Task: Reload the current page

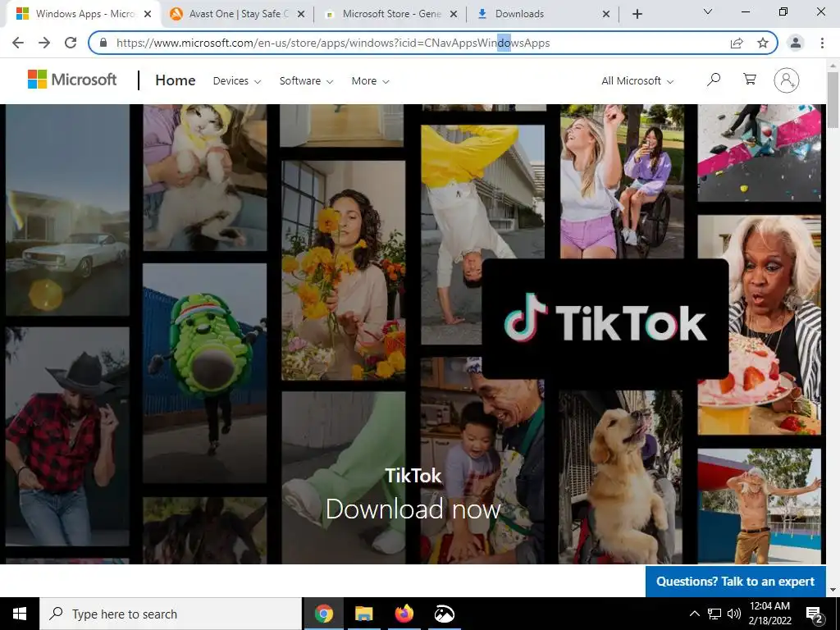Action: 71,43
